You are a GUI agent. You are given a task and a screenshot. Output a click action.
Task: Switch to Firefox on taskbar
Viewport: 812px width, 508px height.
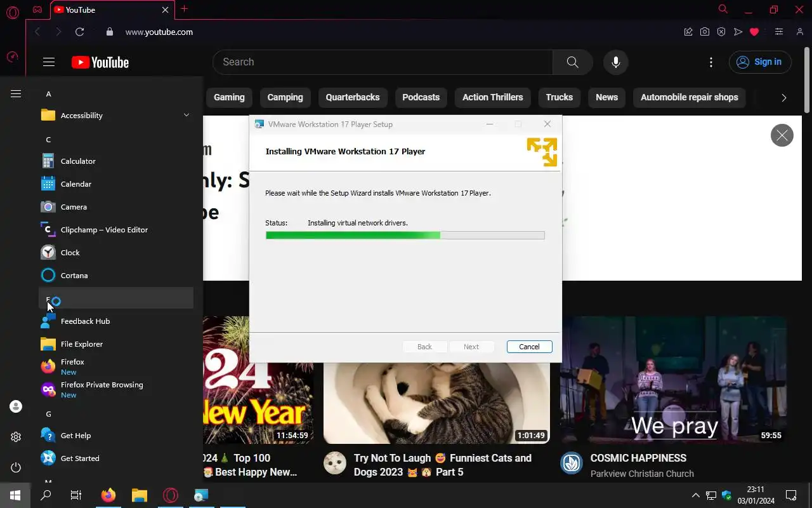tap(108, 495)
